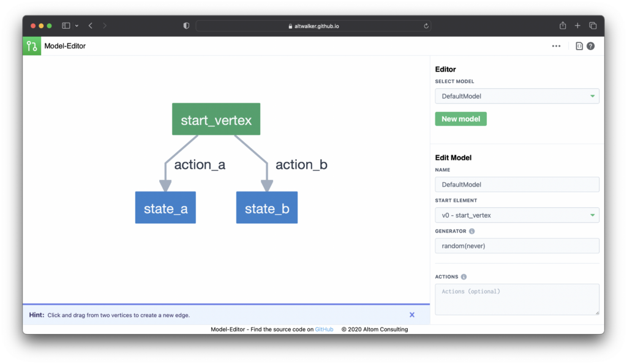This screenshot has width=627, height=364.
Task: Select the action_b edge label
Action: coord(301,165)
